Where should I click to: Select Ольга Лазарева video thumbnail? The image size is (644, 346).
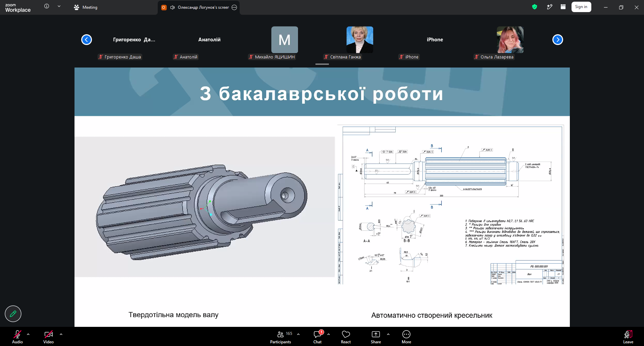tap(510, 40)
